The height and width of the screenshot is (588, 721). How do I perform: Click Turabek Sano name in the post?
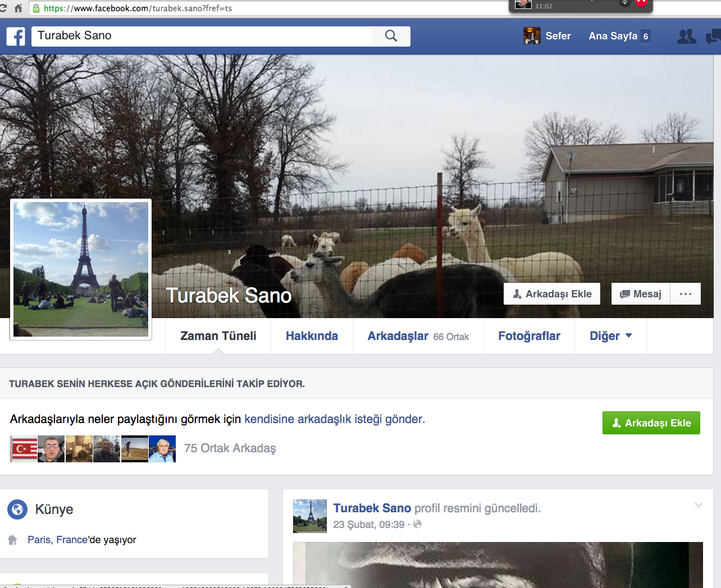pyautogui.click(x=372, y=508)
